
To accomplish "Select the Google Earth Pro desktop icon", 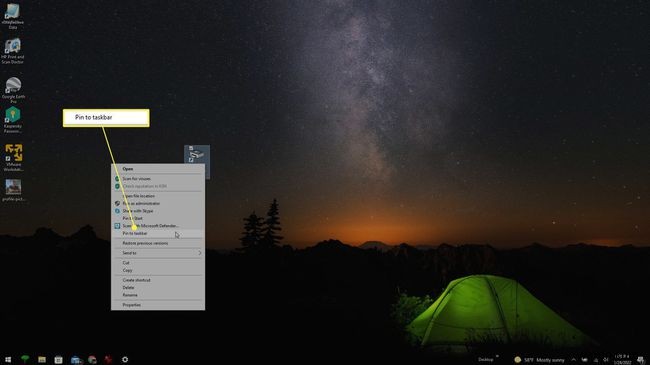I will coord(13,90).
